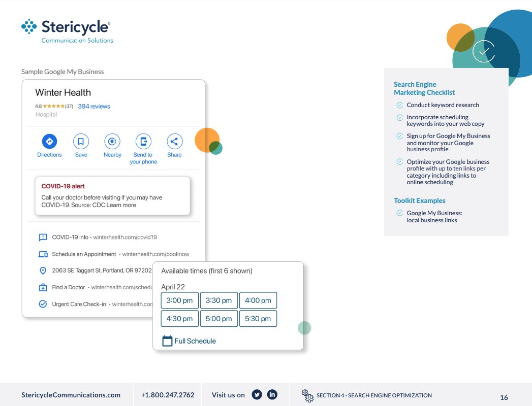Click the Nearby location icon
Screen dimensions: 532x406
[112, 141]
